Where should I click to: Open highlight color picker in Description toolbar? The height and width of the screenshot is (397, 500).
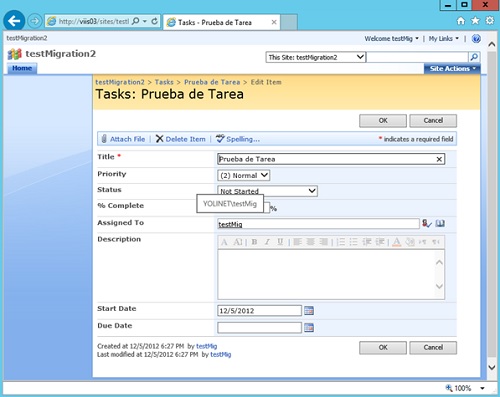[410, 242]
